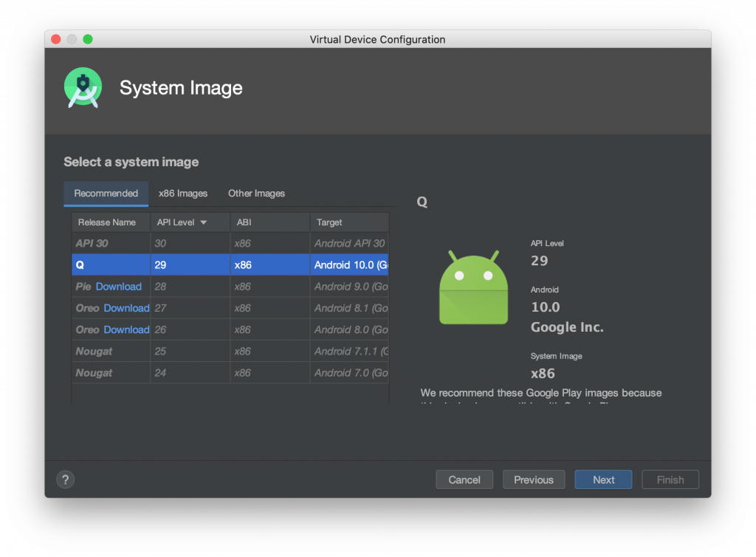Click the green Android robot image

pyautogui.click(x=473, y=287)
